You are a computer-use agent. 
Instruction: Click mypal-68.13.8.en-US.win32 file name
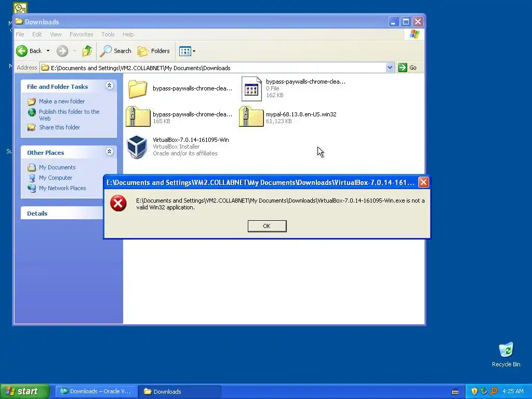(301, 114)
